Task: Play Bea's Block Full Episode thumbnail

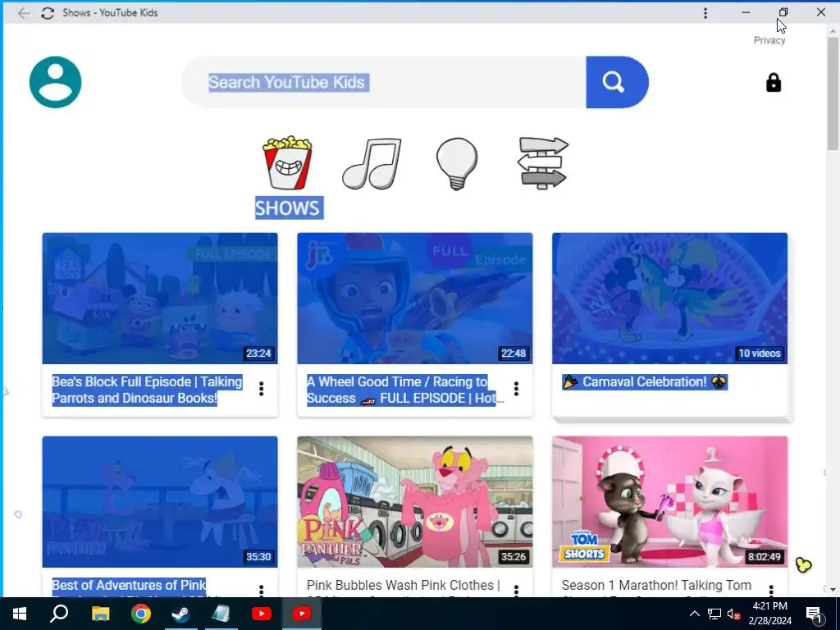Action: coord(160,299)
